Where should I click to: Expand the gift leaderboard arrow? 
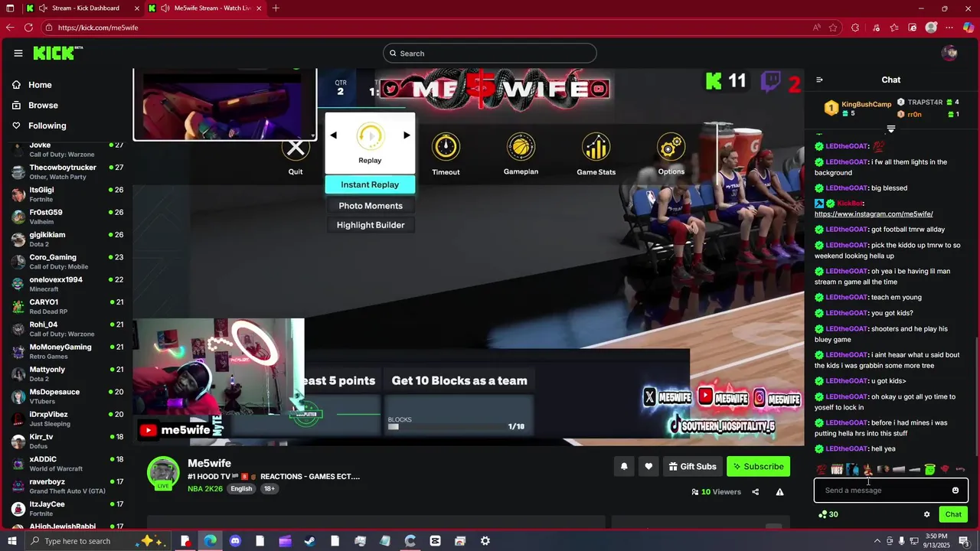(x=891, y=129)
